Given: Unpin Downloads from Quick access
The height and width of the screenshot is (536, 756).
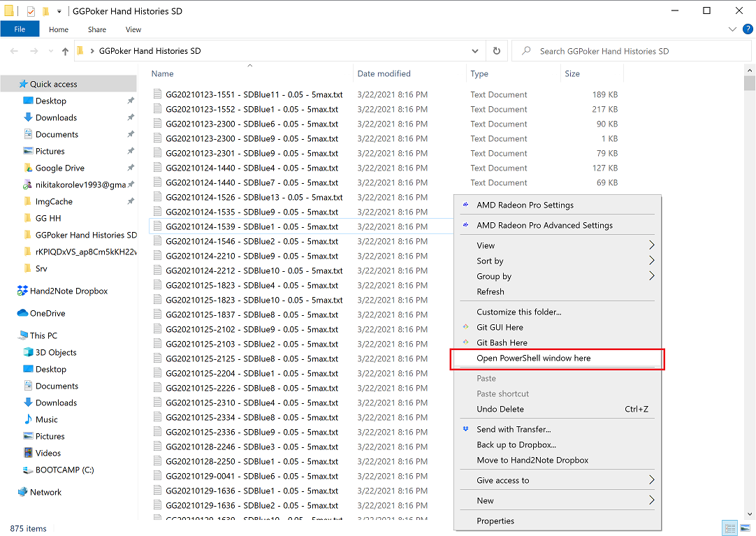Looking at the screenshot, I should [130, 117].
